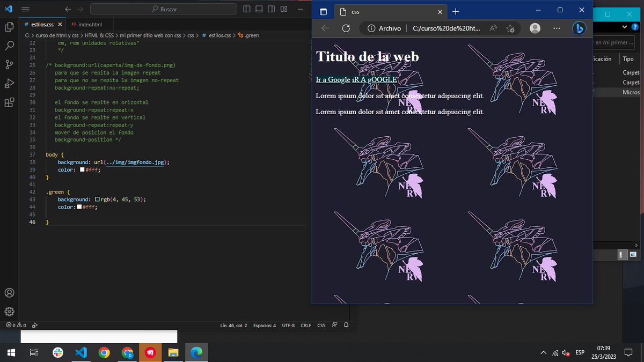Toggle the bottom panel layout icon
The image size is (644, 362).
(259, 9)
